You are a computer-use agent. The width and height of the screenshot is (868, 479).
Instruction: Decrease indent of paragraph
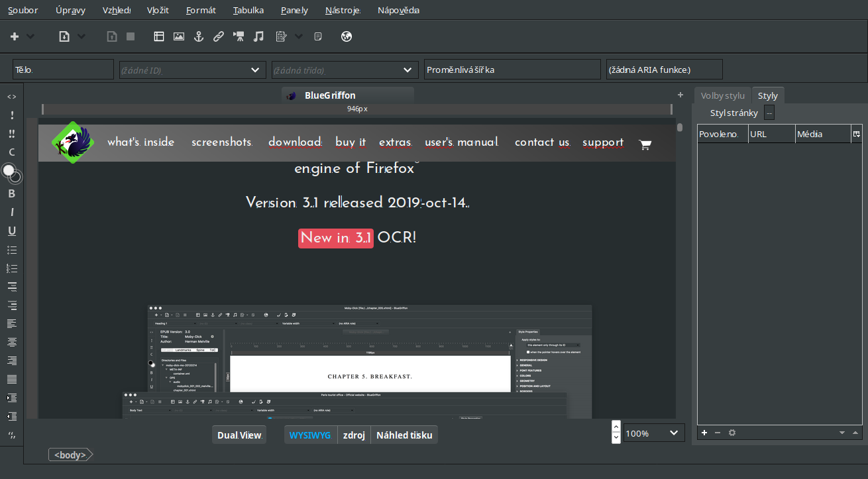coord(12,416)
